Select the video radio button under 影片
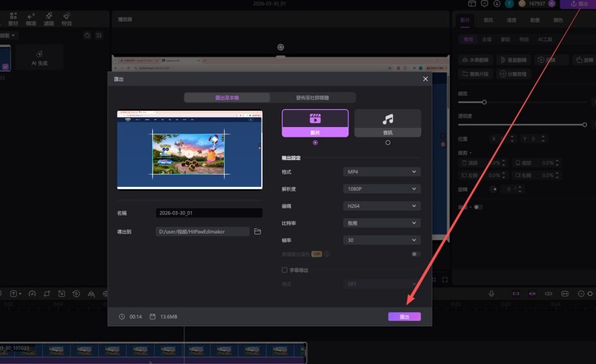 coord(315,142)
